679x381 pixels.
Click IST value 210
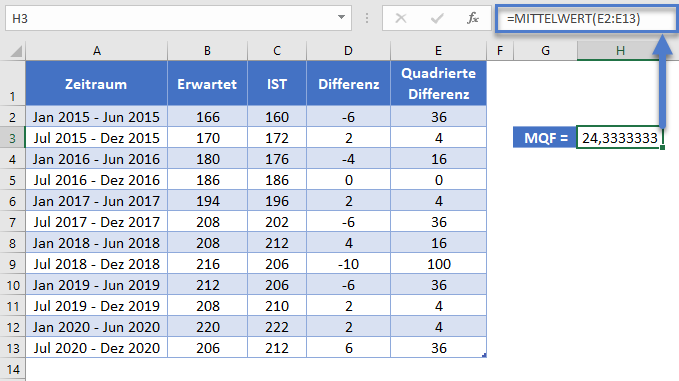277,306
